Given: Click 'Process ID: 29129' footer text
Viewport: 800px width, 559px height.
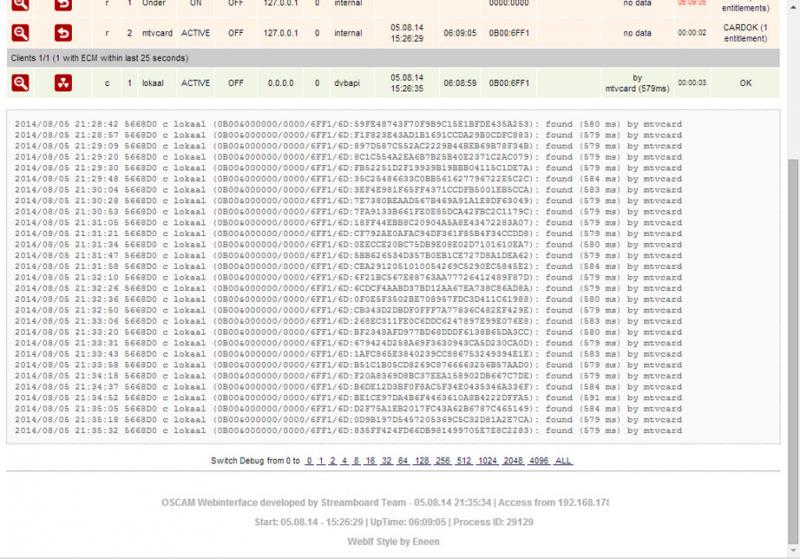Looking at the screenshot, I should tap(493, 522).
